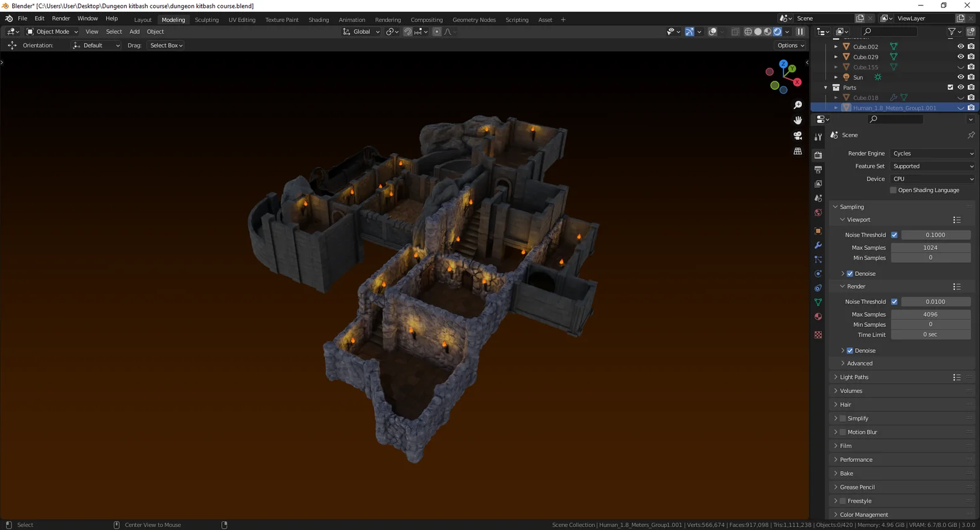Screen dimensions: 980x530
Task: Toggle snapping magnet
Action: point(408,32)
